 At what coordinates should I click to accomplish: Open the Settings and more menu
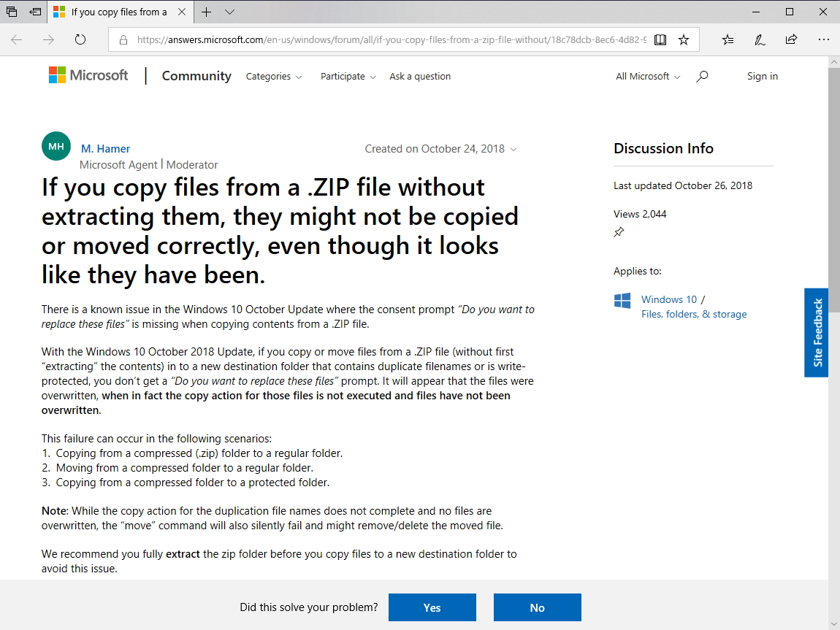point(824,39)
